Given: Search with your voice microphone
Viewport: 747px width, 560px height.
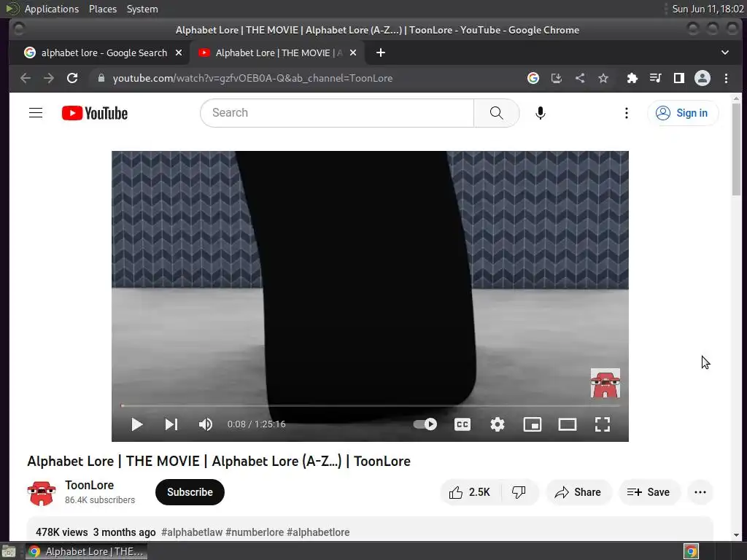Looking at the screenshot, I should pos(541,113).
